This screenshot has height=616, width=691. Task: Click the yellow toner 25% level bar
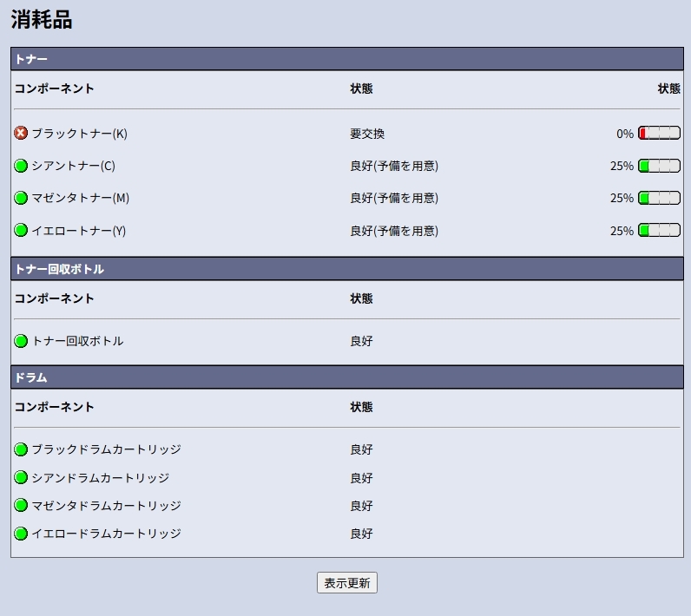tap(659, 230)
